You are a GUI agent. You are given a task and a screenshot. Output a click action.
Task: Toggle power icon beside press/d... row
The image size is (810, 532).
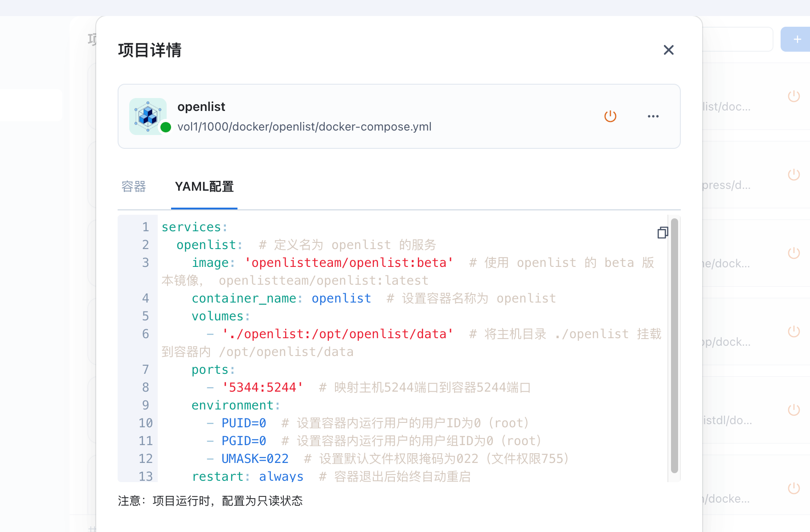coord(794,175)
